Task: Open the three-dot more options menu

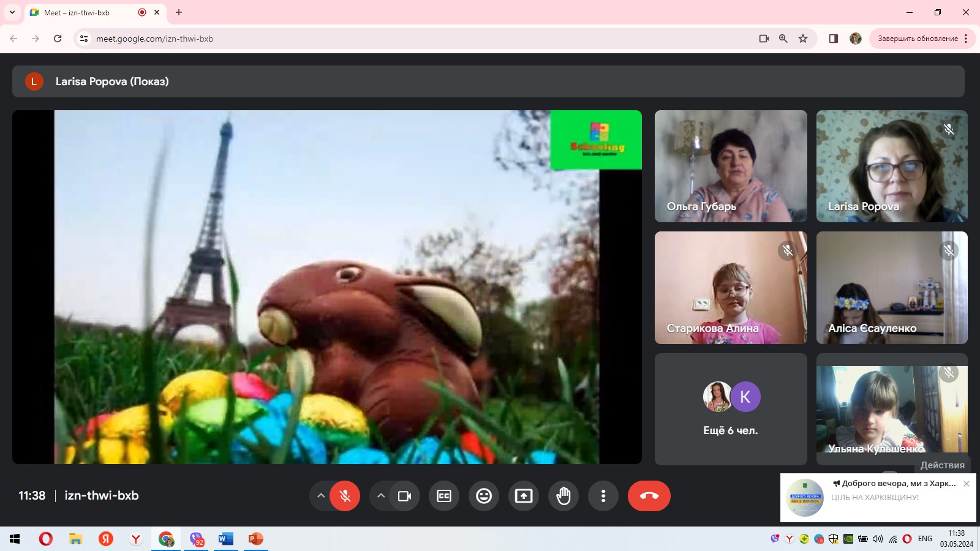Action: pos(603,496)
